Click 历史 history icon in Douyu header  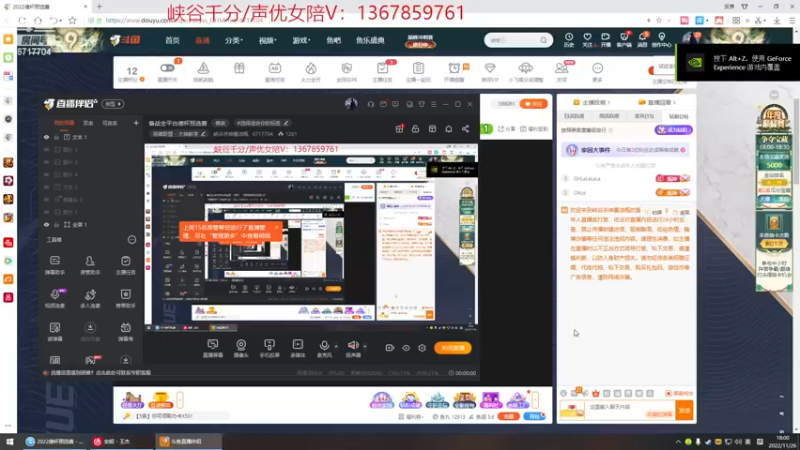click(x=569, y=40)
